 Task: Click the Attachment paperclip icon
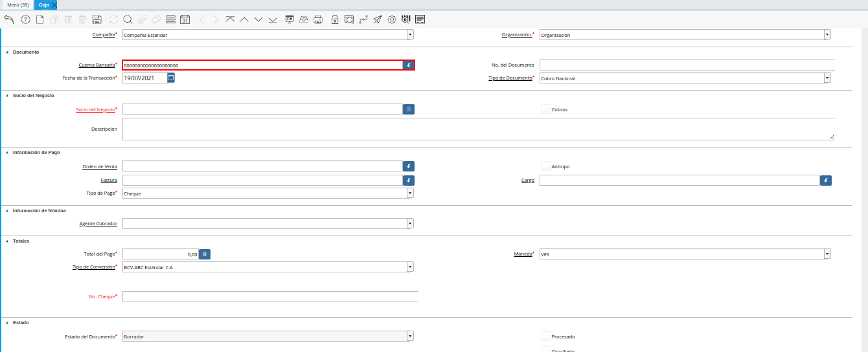[142, 19]
